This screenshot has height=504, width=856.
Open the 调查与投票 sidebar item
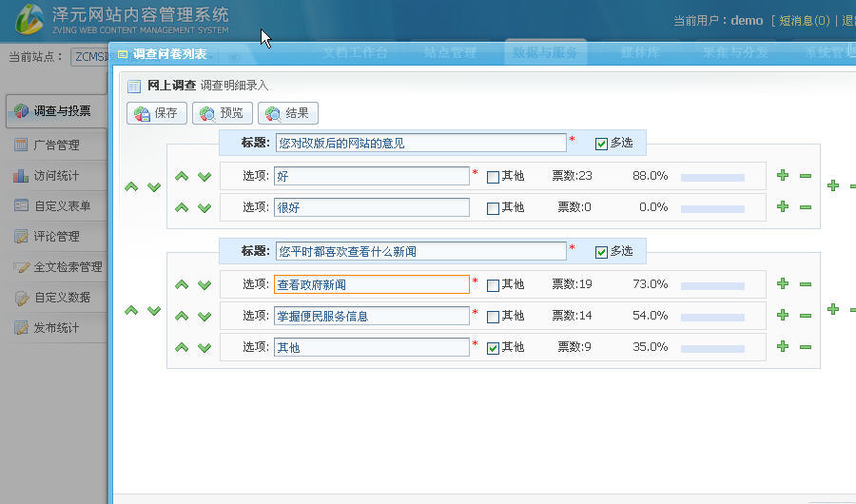pos(57,111)
